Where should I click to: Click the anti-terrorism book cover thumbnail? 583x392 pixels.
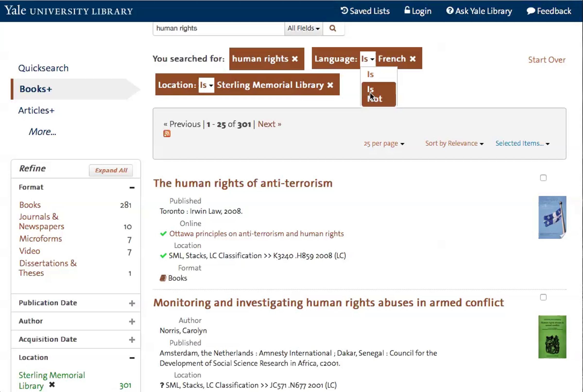552,217
